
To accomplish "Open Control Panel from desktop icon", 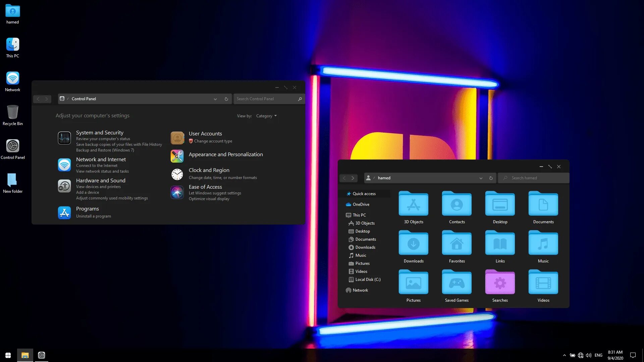I will 12,145.
